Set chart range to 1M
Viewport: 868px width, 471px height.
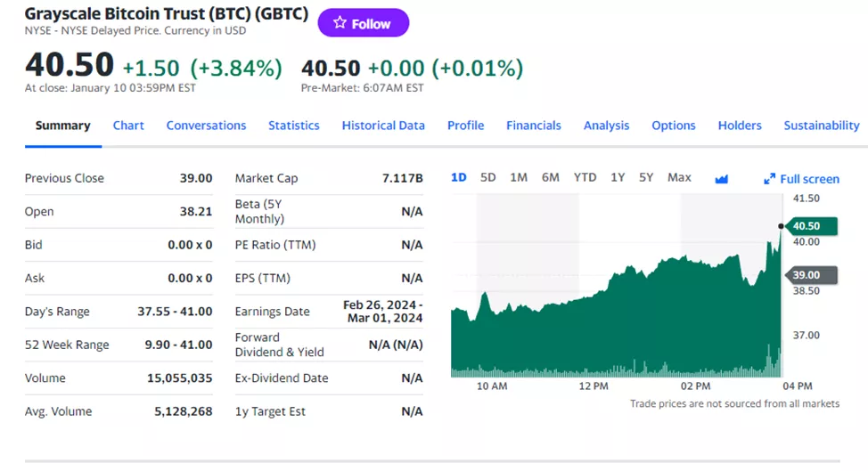(x=519, y=177)
